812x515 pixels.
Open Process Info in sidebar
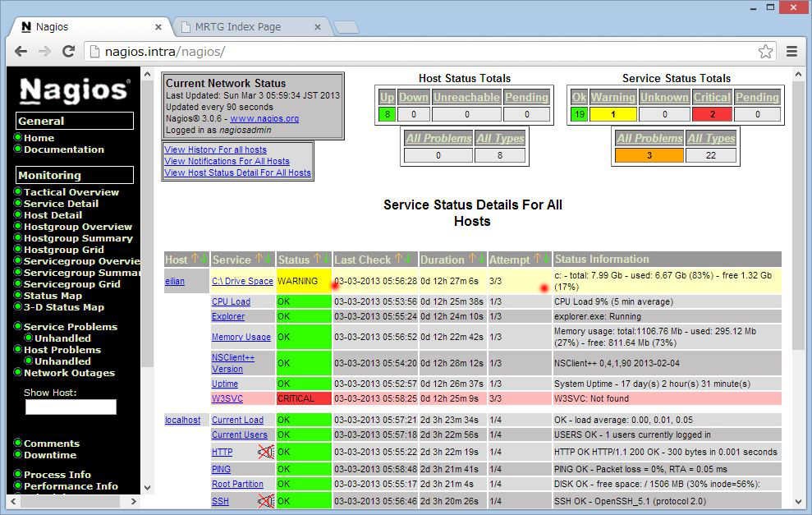[57, 475]
